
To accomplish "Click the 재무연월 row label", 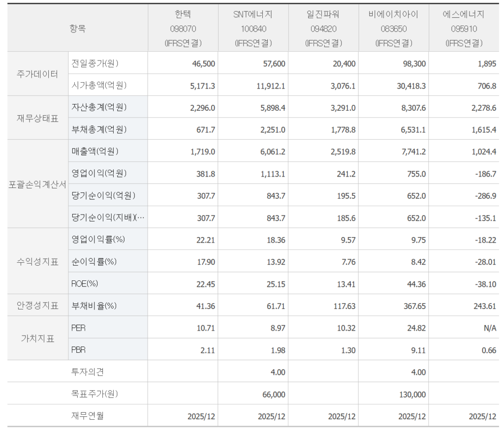I will point(88,416).
